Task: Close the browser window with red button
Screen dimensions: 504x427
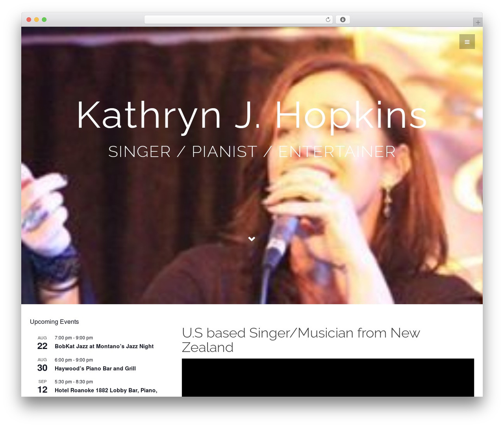Action: [x=29, y=20]
